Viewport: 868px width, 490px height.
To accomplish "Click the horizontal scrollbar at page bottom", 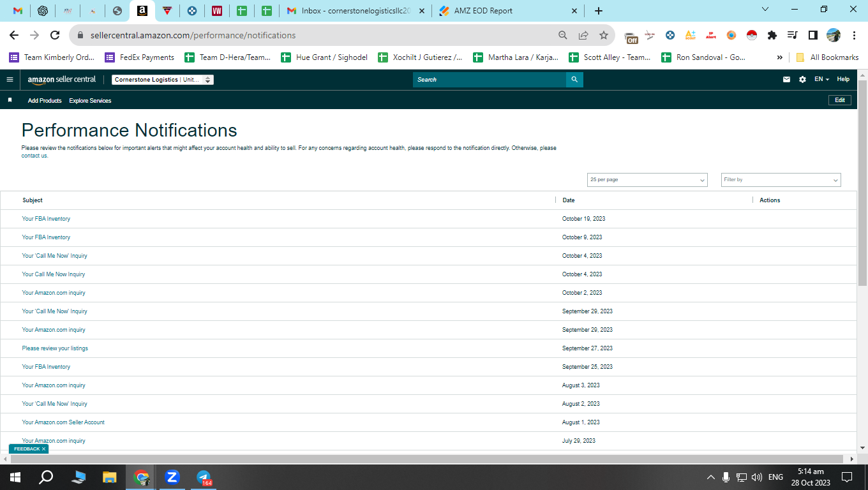I will tap(428, 459).
